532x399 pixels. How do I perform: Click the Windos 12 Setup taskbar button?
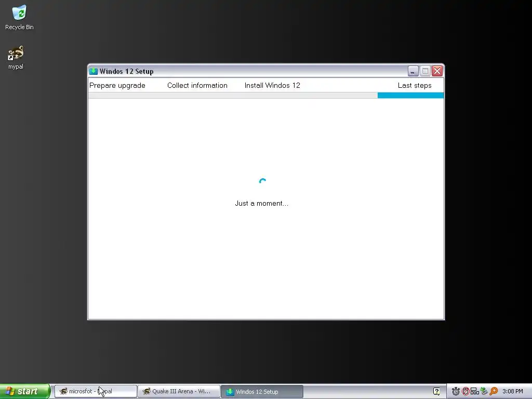click(x=262, y=391)
